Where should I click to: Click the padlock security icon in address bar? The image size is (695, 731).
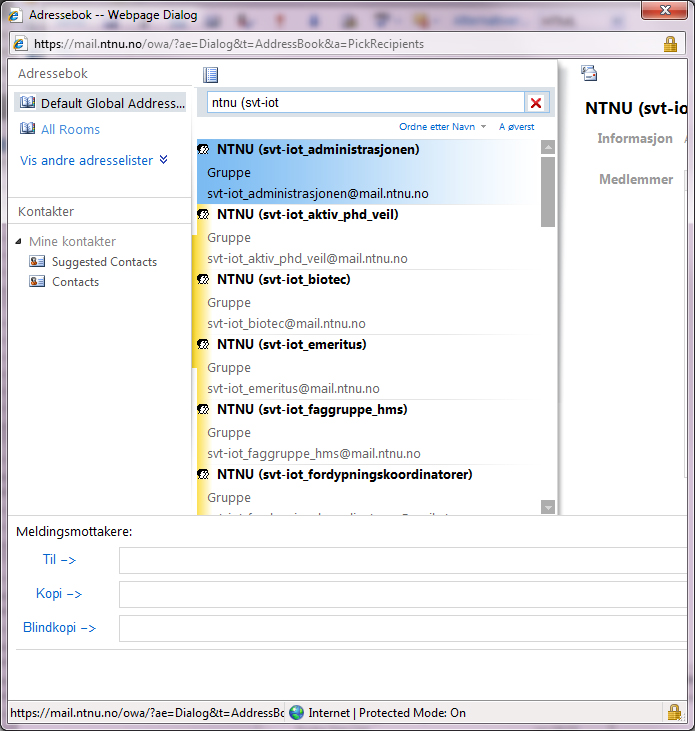[x=670, y=44]
